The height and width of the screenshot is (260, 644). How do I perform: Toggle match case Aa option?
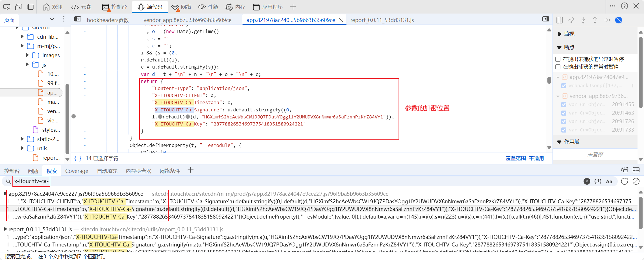point(609,181)
